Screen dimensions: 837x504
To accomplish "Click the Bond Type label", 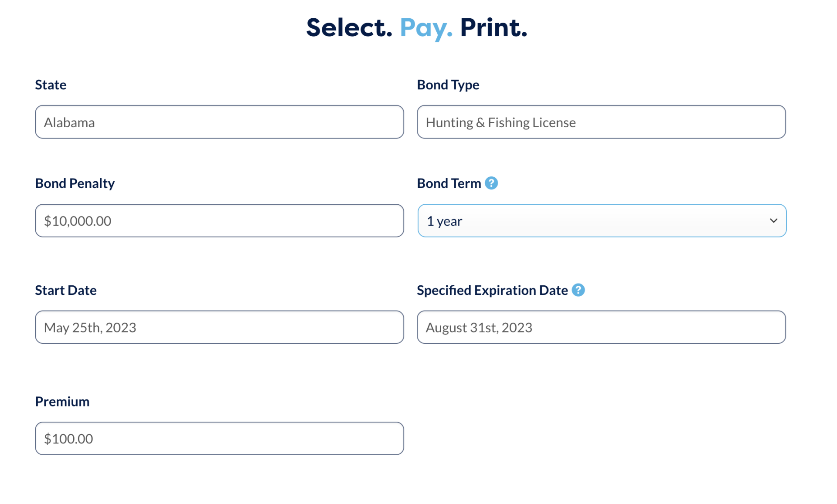I will click(448, 85).
